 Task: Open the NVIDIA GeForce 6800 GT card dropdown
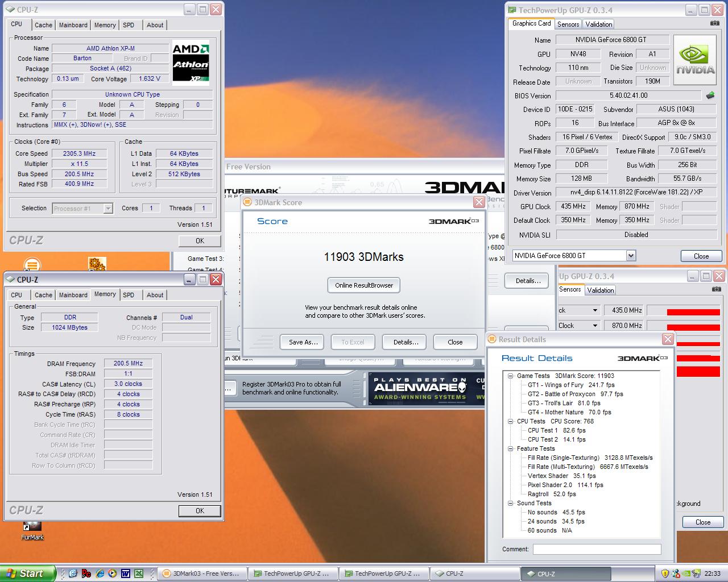[574, 256]
